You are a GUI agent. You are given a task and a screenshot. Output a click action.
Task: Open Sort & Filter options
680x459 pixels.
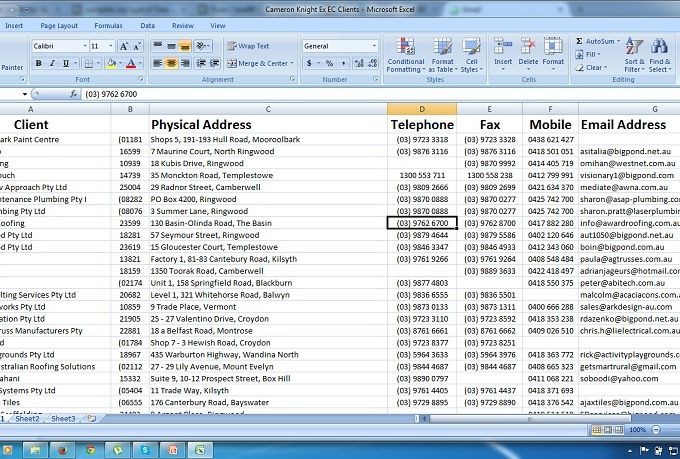[630, 50]
